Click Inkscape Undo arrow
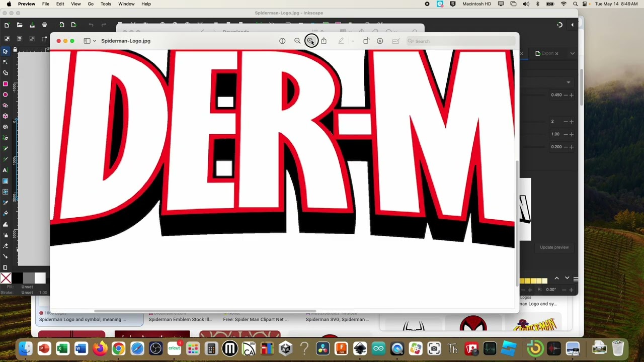This screenshot has width=644, height=362. (91, 25)
